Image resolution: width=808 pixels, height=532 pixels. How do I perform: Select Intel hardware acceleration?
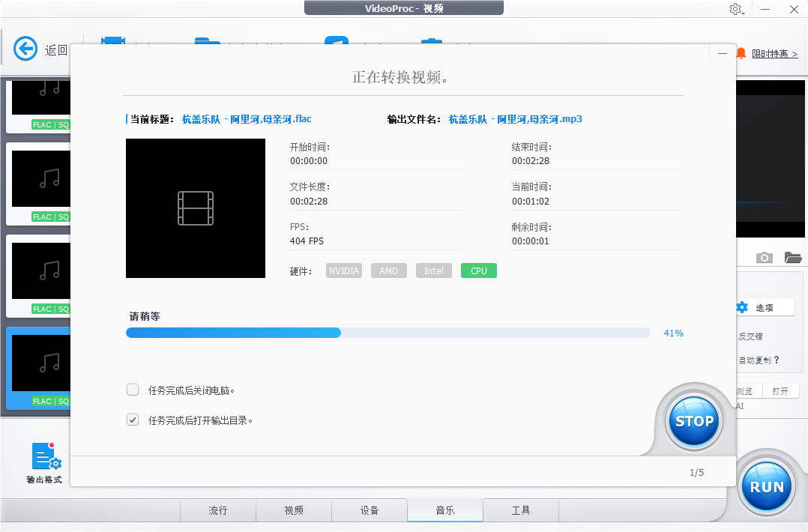point(433,270)
